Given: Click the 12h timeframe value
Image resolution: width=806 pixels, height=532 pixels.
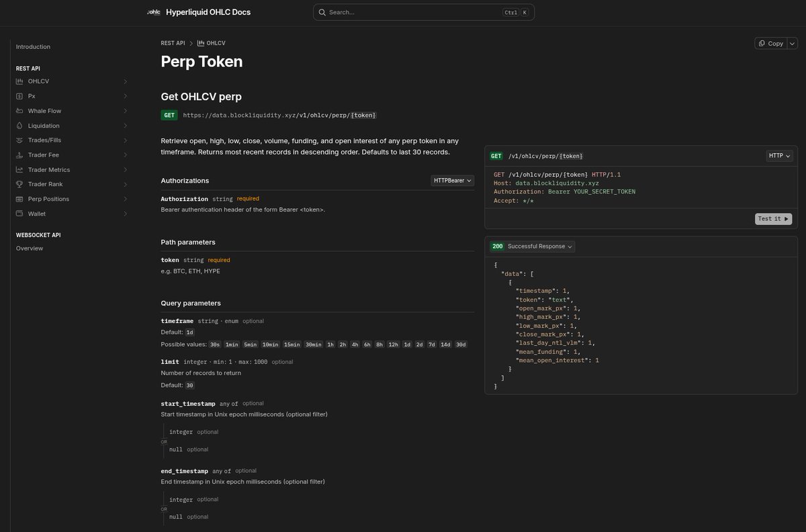Looking at the screenshot, I should click(x=394, y=345).
